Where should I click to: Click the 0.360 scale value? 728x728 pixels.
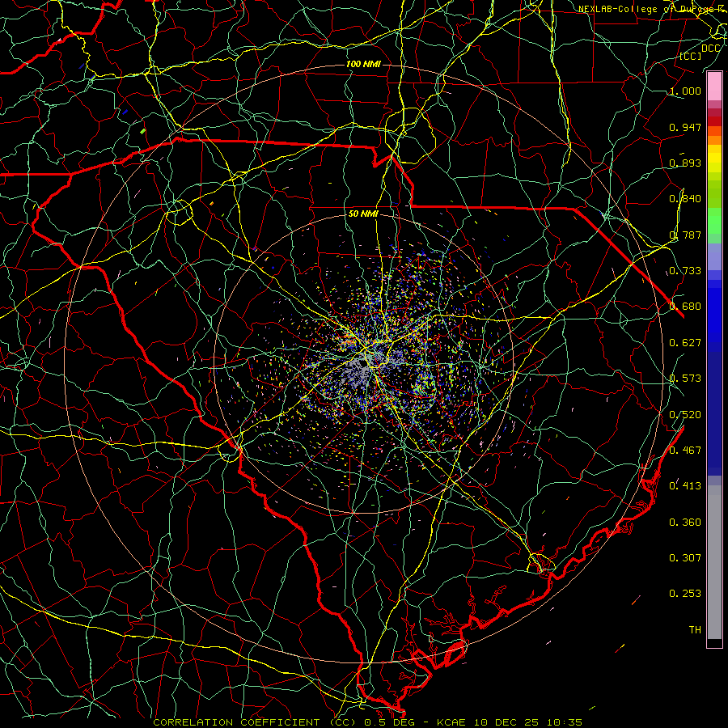[x=685, y=523]
